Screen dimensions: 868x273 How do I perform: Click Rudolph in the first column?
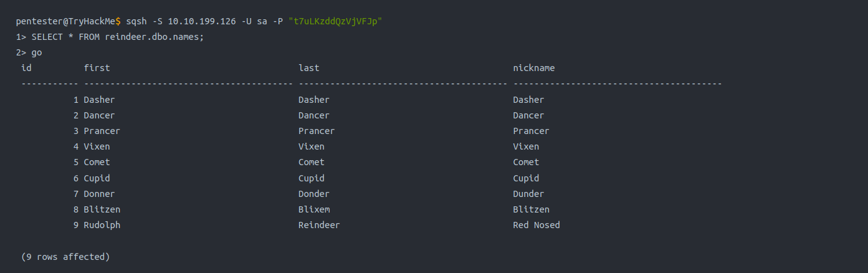coord(102,225)
